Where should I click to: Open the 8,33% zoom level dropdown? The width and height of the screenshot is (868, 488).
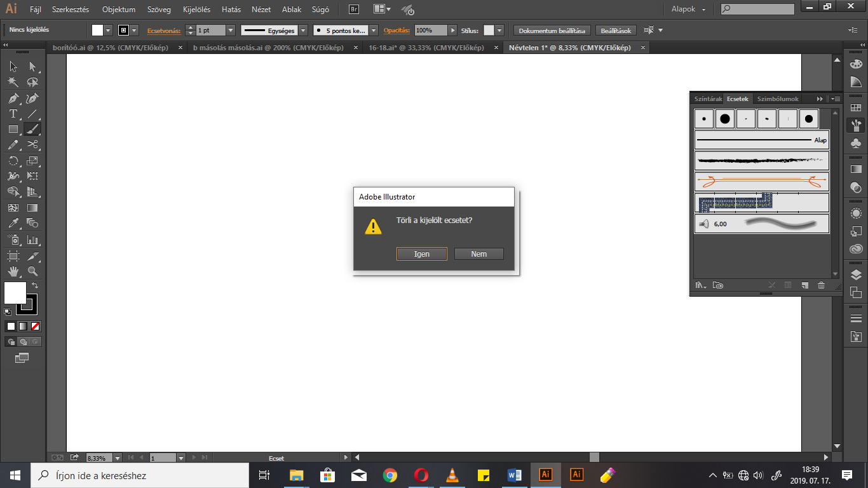118,457
